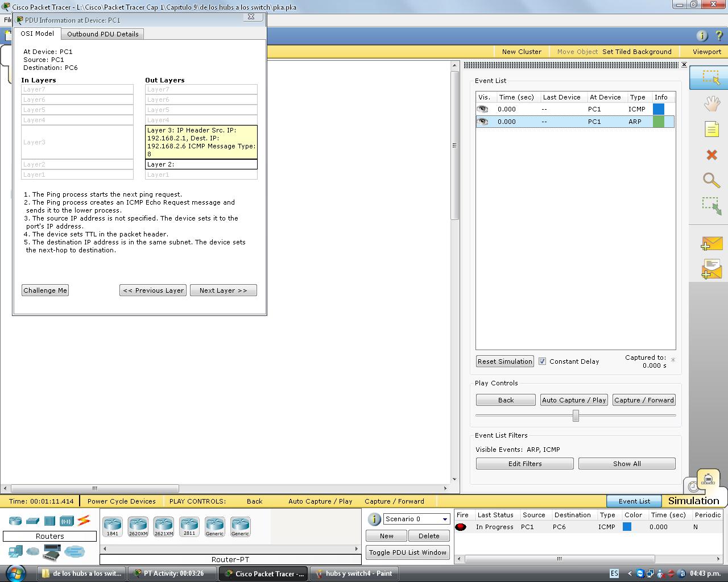This screenshot has width=728, height=582.
Task: Click the blue ICMP info color square
Action: tap(659, 109)
